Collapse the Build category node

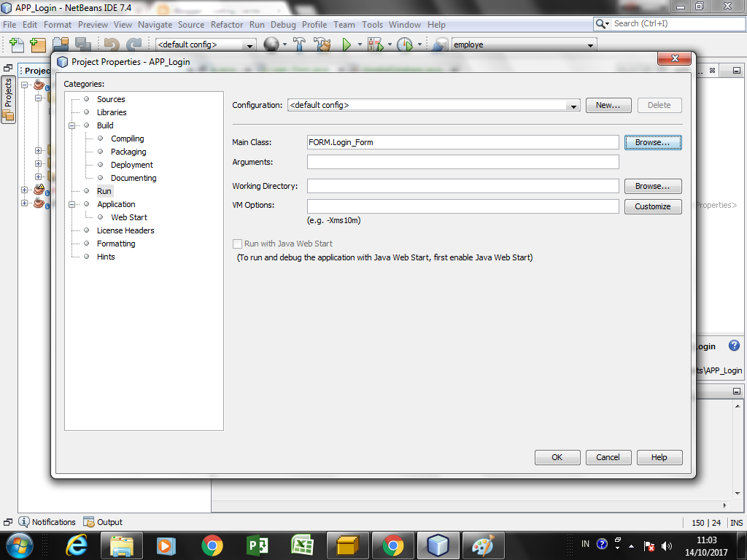point(72,125)
